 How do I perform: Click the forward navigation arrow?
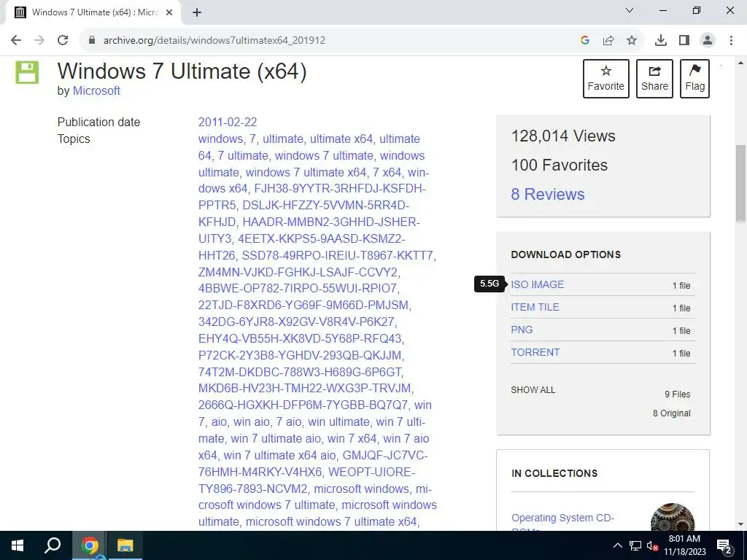(x=39, y=40)
